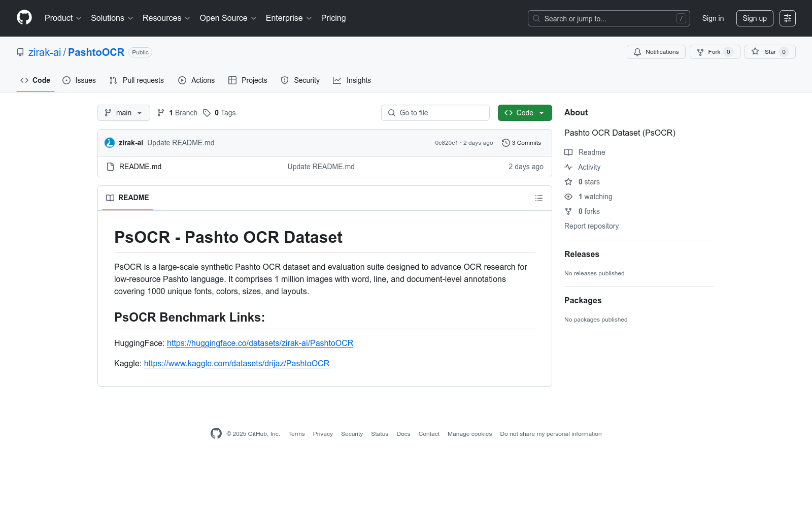Open the 3 Commits history
The height and width of the screenshot is (508, 812).
point(521,143)
